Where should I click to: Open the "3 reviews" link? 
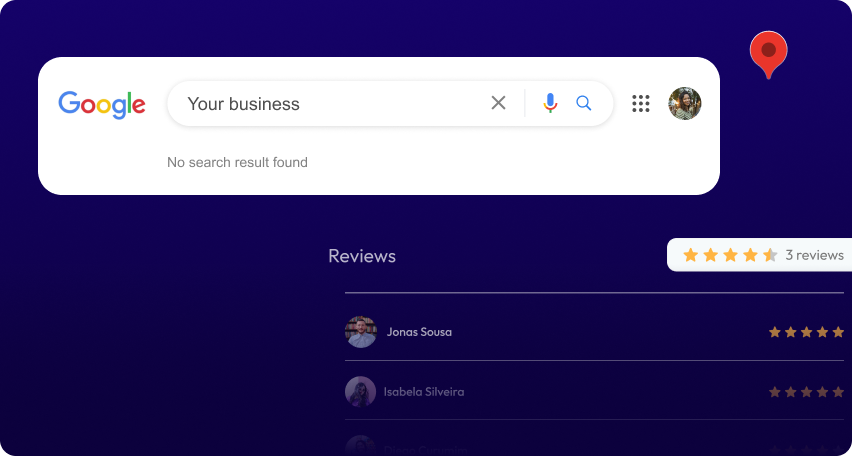[x=814, y=255]
